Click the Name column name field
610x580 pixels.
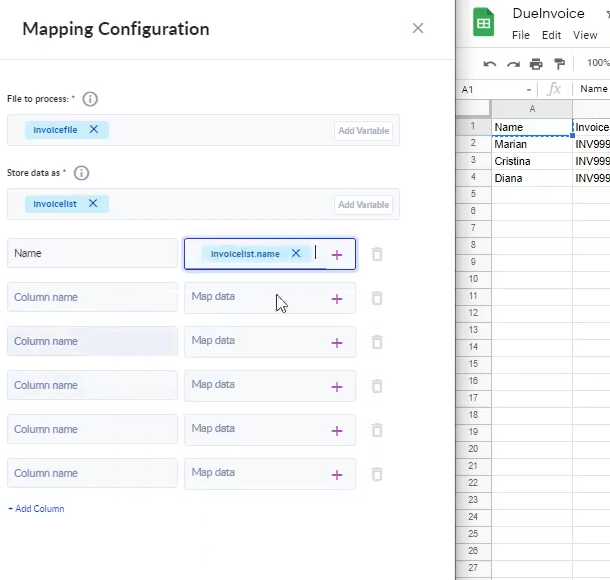tap(92, 253)
